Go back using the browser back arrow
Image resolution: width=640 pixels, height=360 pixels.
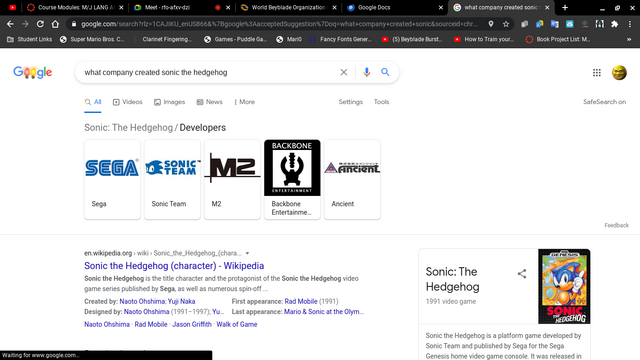[10, 24]
